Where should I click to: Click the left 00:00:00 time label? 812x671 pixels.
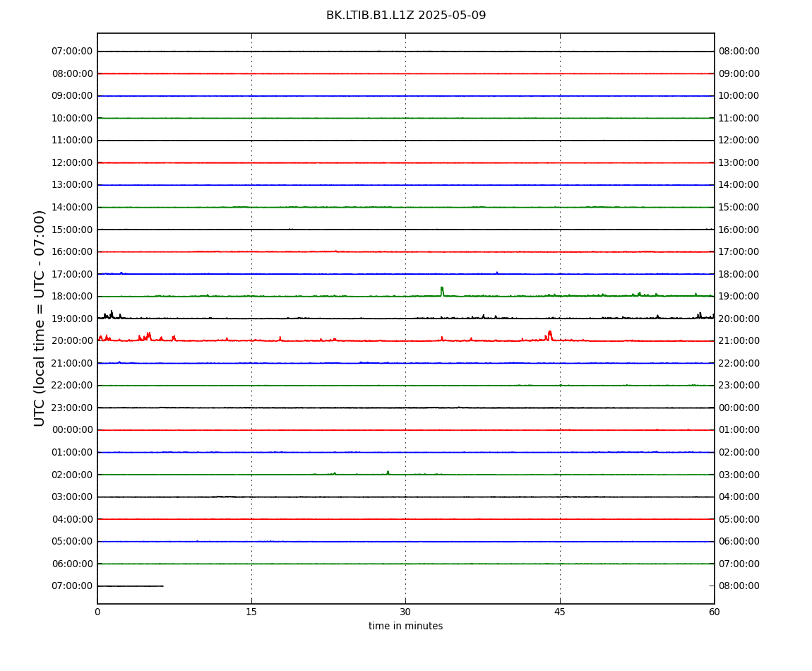[72, 430]
